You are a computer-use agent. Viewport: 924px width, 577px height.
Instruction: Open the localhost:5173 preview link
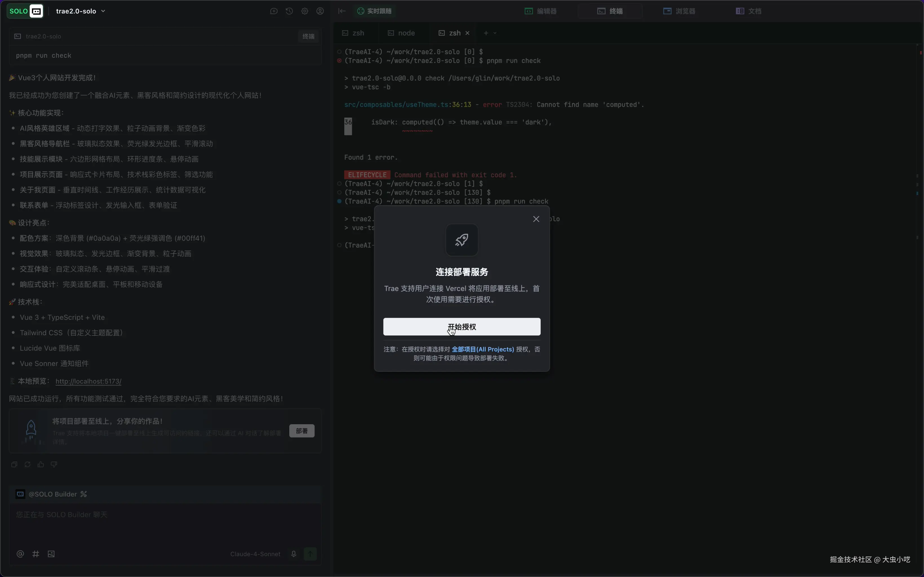pos(88,381)
